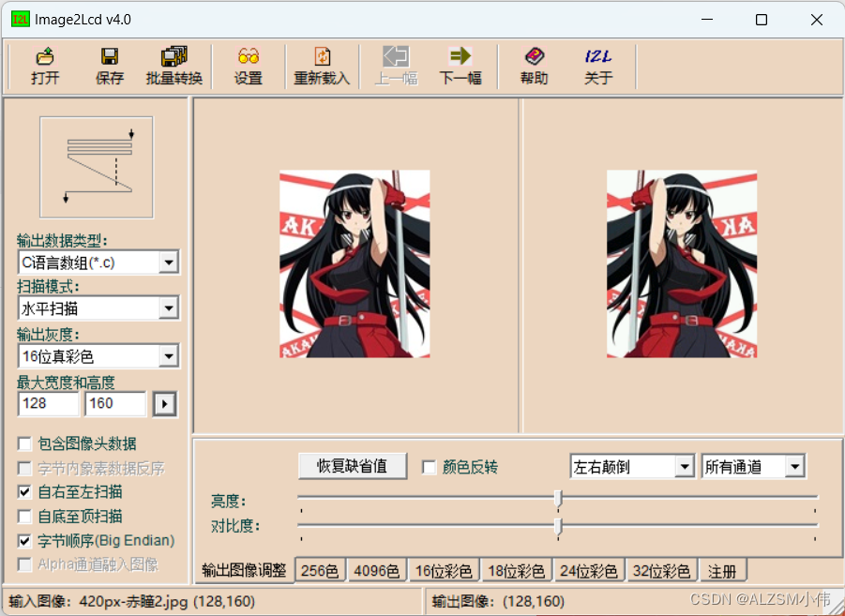Open the 16位彩色 tab
Image resolution: width=845 pixels, height=616 pixels.
[444, 571]
